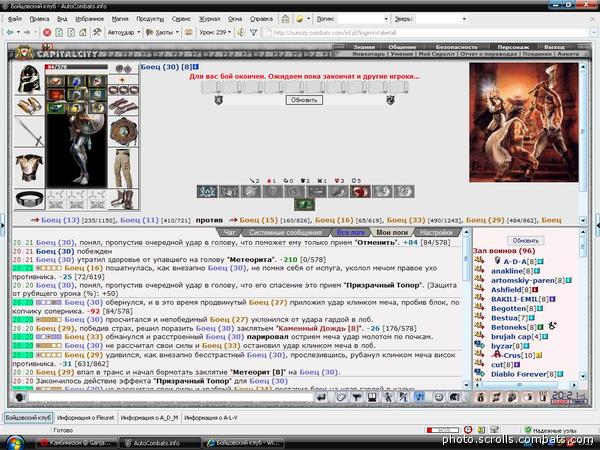Click the boots equipment slot
This screenshot has height=450, width=600.
pos(124,199)
